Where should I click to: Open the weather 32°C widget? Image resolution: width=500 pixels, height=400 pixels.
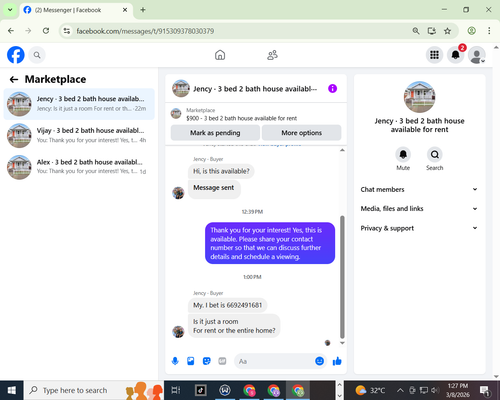[x=370, y=390]
